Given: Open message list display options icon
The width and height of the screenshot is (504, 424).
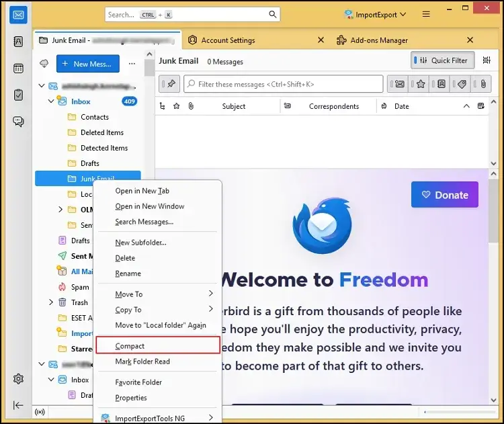Looking at the screenshot, I should 487,60.
